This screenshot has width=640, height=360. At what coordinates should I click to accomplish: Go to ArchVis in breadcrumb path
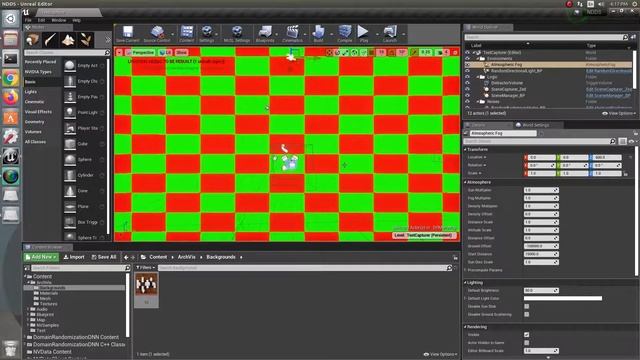(x=186, y=257)
